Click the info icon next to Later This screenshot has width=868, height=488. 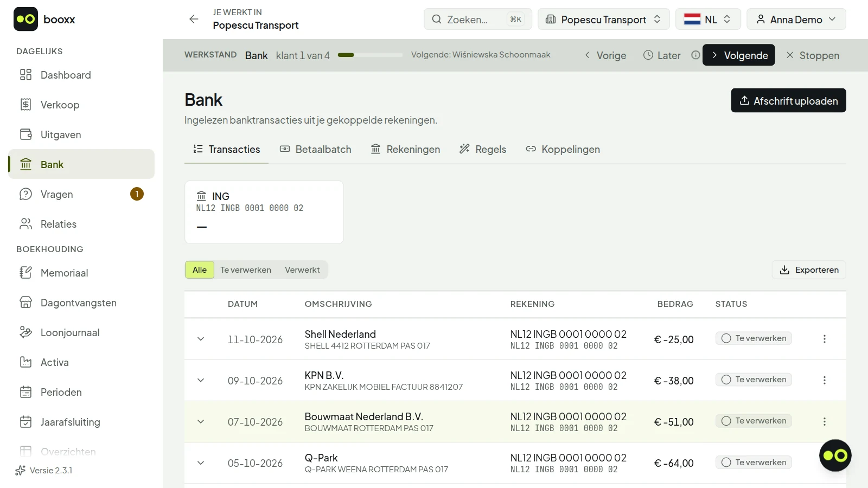click(695, 55)
